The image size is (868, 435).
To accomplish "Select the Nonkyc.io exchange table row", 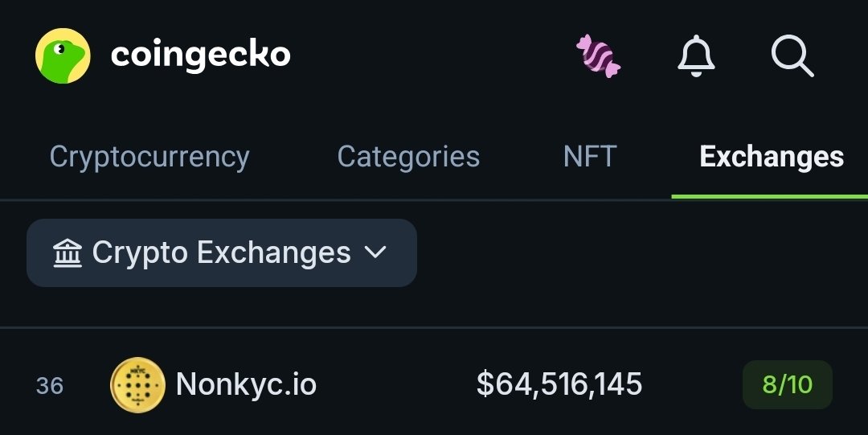I will pos(434,384).
